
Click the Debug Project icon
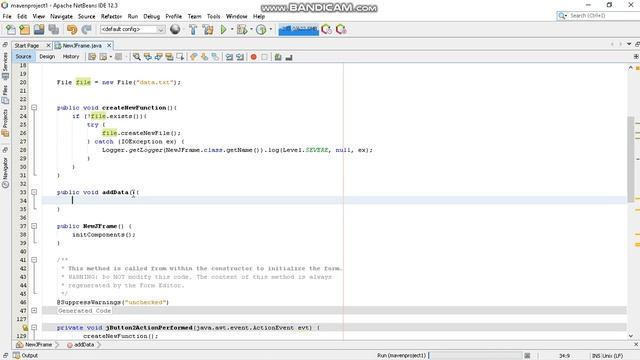242,29
